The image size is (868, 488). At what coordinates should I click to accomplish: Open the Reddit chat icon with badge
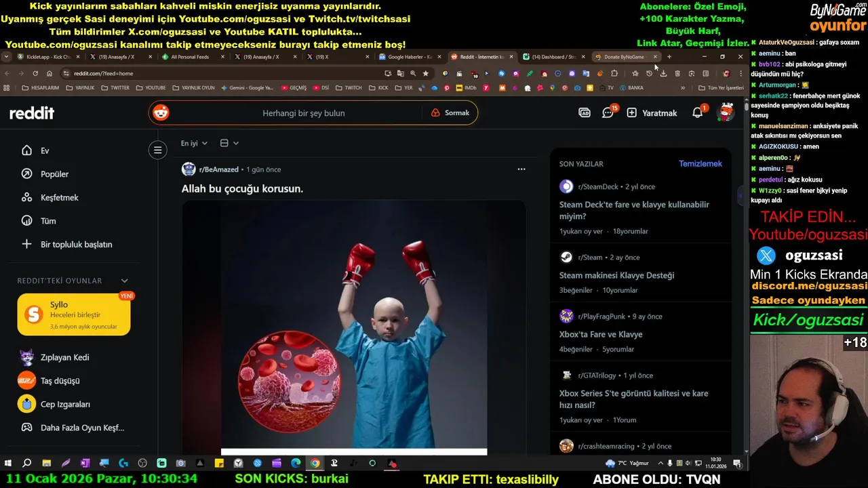click(x=608, y=113)
